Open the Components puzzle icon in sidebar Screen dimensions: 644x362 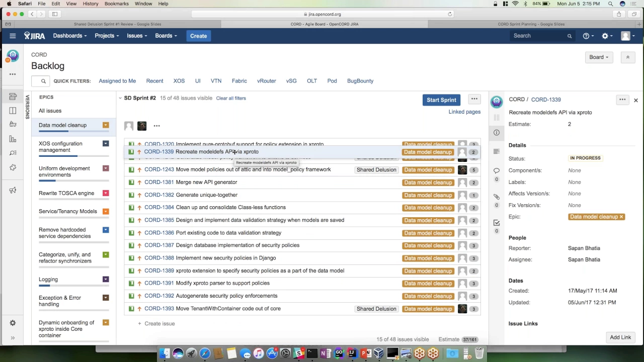click(13, 167)
